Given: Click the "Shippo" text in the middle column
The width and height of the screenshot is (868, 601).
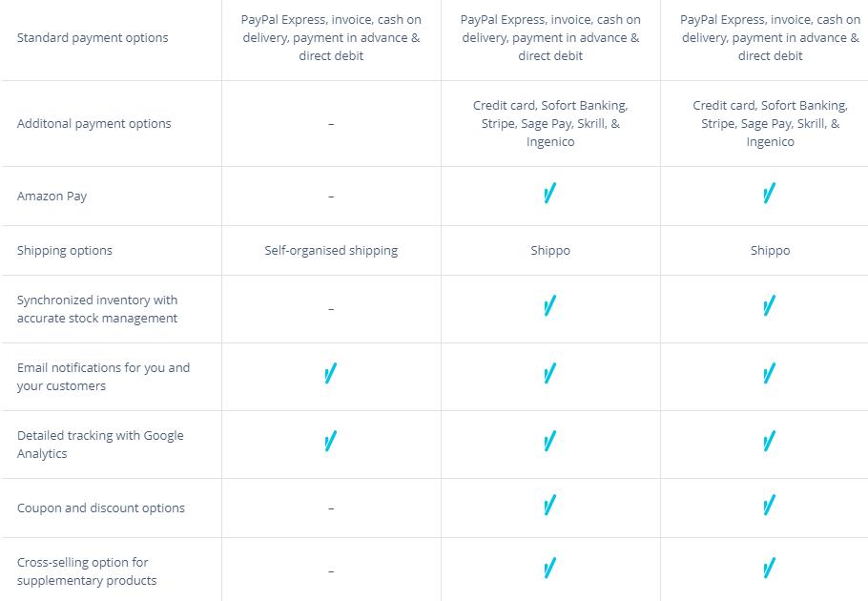Looking at the screenshot, I should pos(550,251).
